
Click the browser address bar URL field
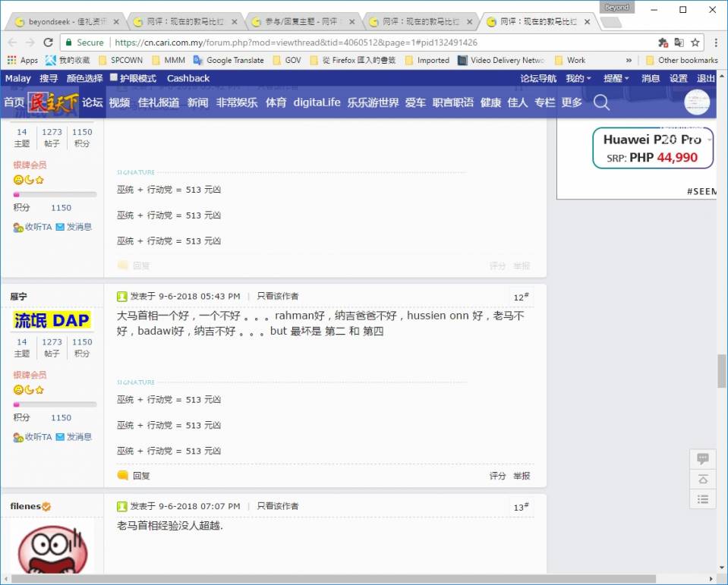pyautogui.click(x=380, y=42)
